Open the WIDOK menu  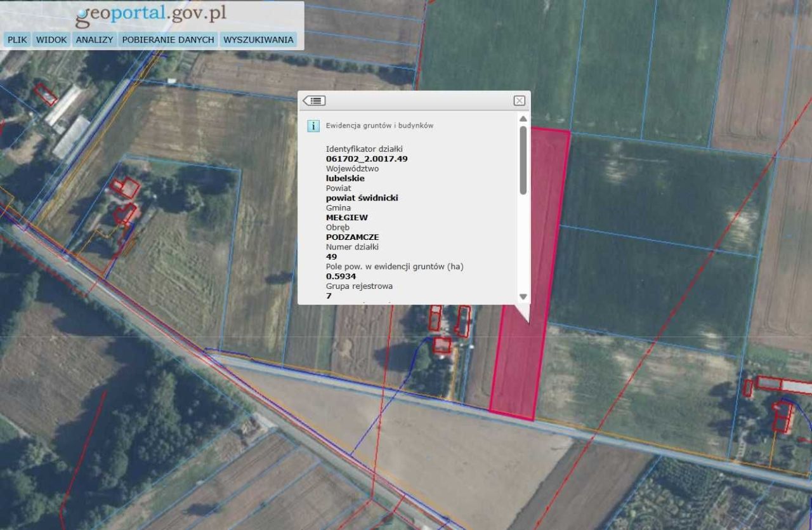coord(51,39)
